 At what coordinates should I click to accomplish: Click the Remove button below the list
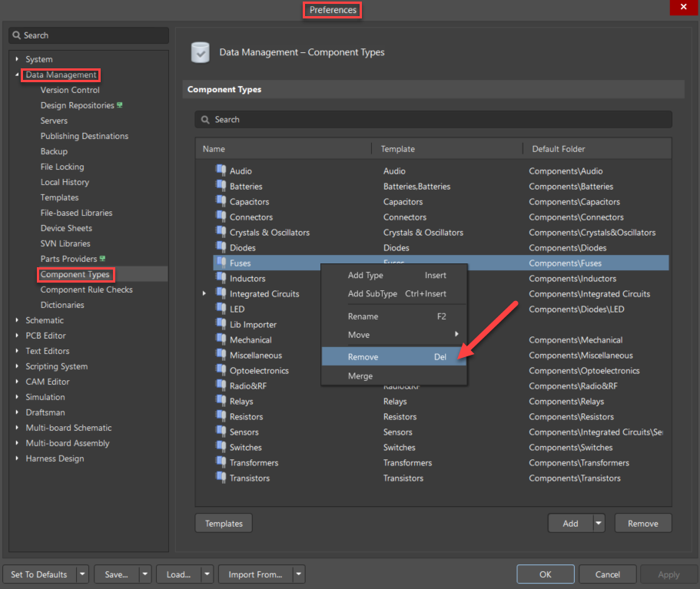click(643, 523)
